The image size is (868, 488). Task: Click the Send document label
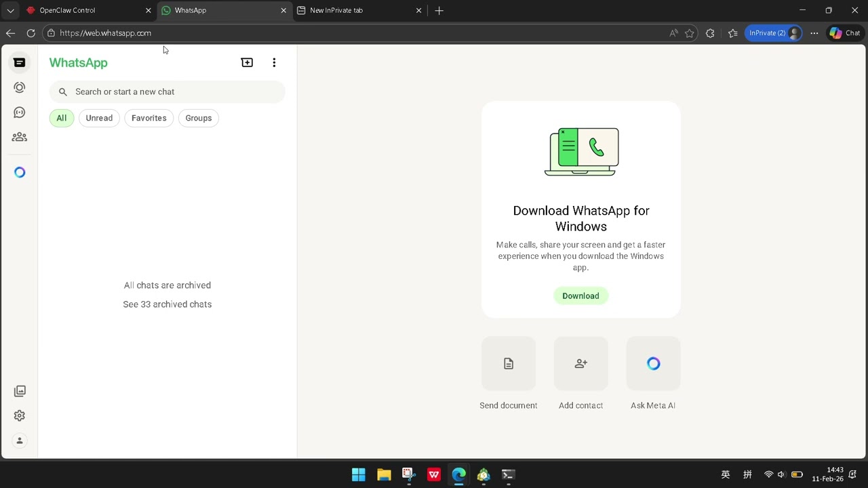click(x=509, y=405)
